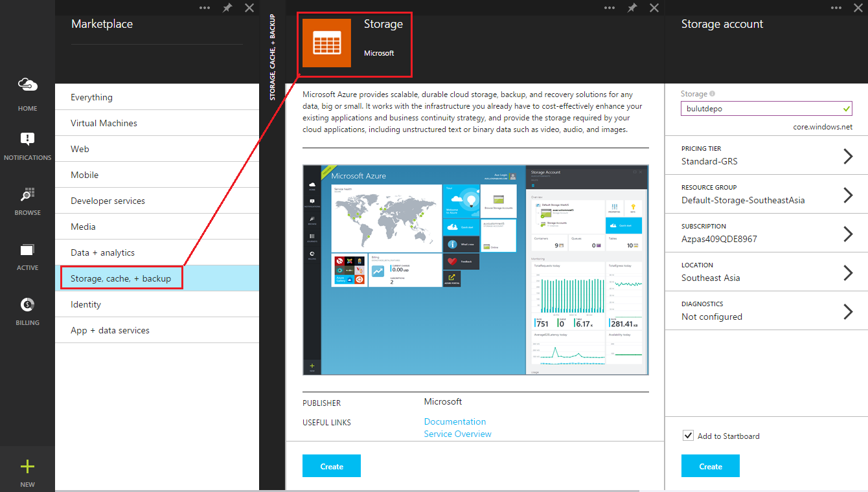Image resolution: width=868 pixels, height=492 pixels.
Task: Select Mobile category in Marketplace
Action: tap(157, 175)
